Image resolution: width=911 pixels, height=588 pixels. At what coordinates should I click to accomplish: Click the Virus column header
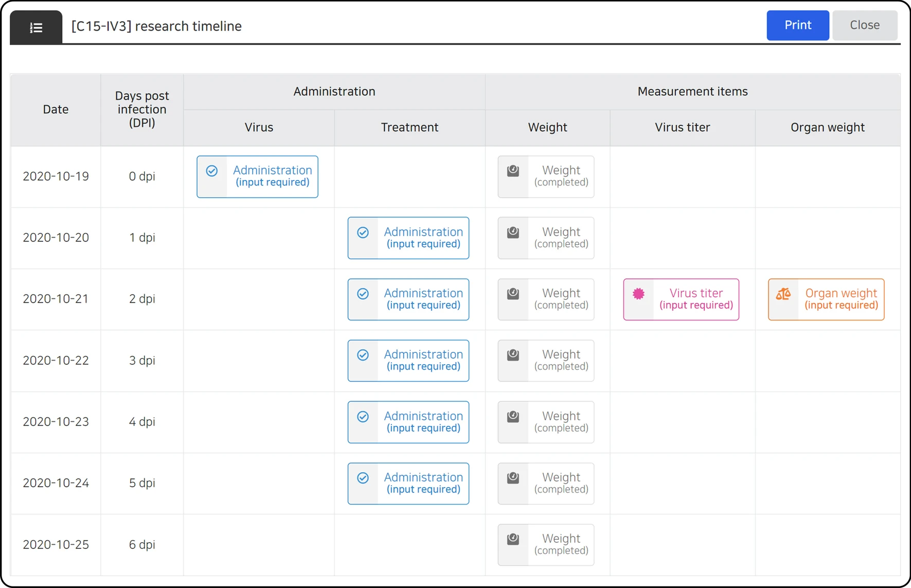point(259,128)
